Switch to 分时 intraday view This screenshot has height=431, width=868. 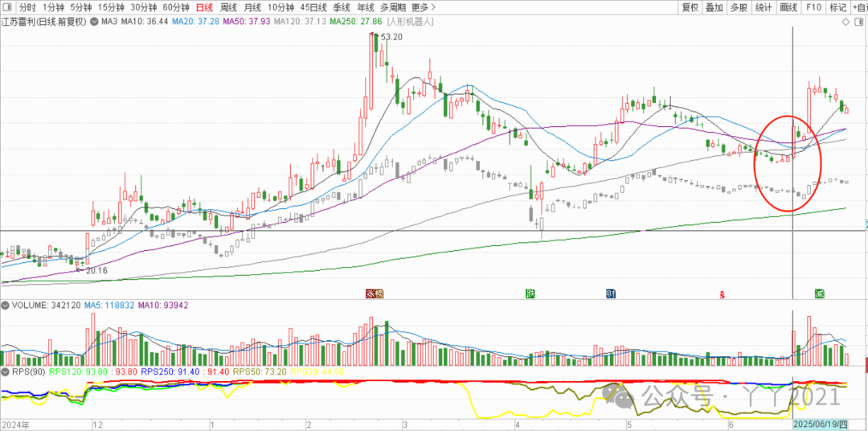pyautogui.click(x=27, y=7)
